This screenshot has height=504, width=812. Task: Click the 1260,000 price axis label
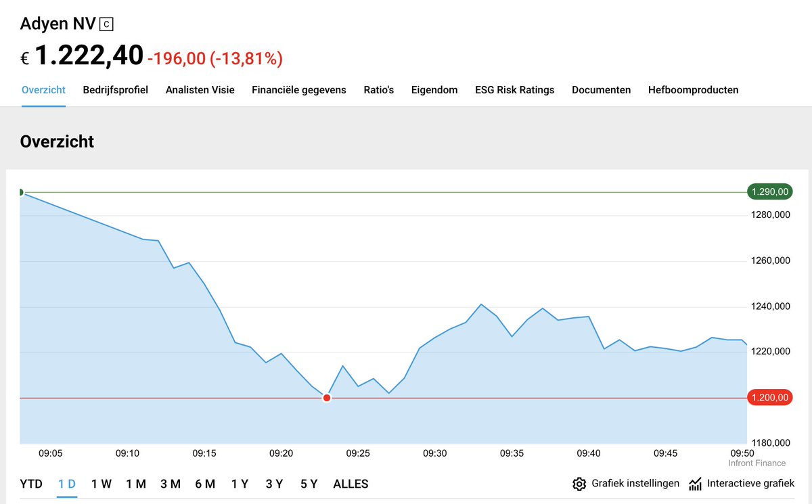(x=771, y=260)
